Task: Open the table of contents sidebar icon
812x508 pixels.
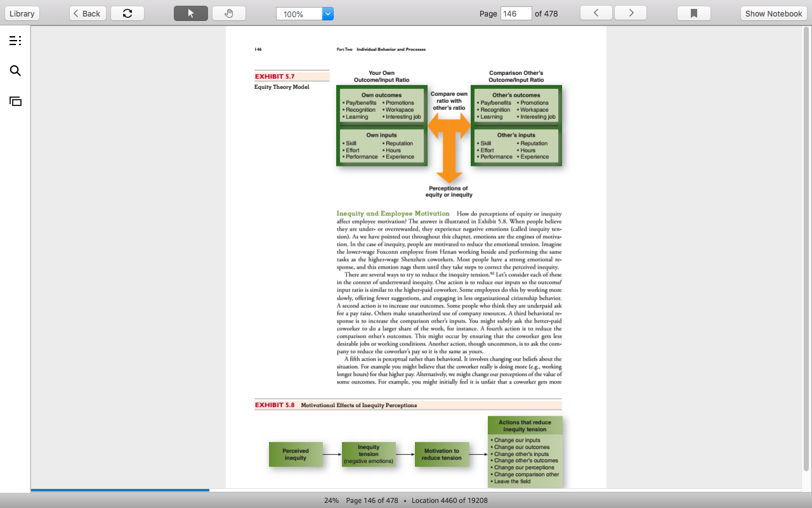Action: pyautogui.click(x=15, y=41)
